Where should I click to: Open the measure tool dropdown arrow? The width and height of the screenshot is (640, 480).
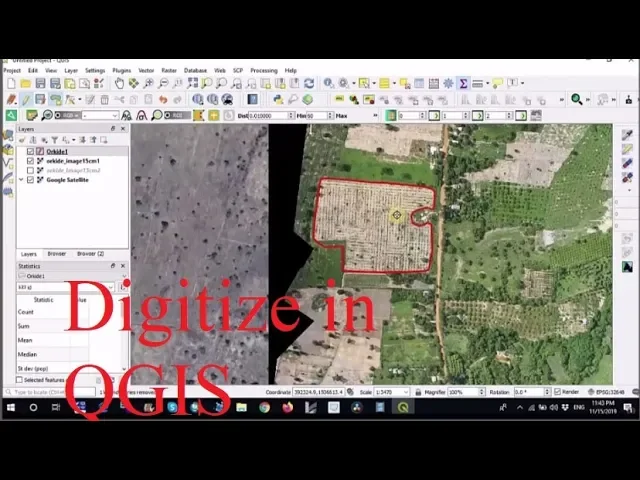tap(487, 84)
